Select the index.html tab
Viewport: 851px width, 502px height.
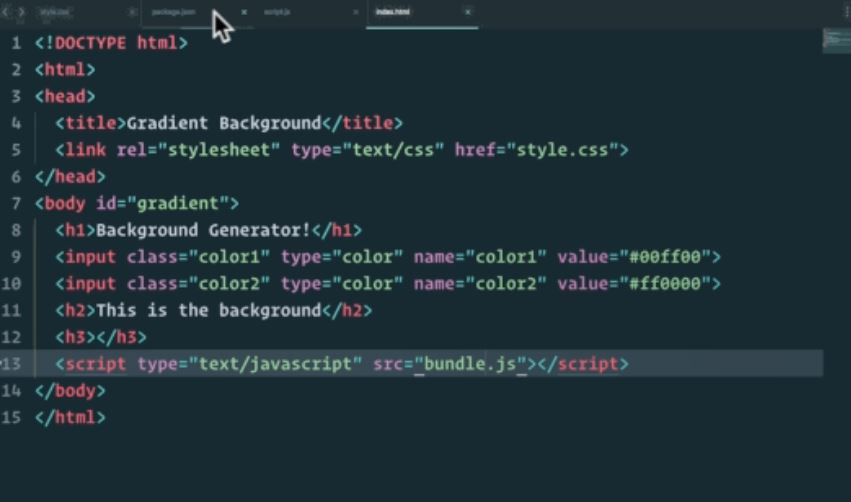[393, 11]
